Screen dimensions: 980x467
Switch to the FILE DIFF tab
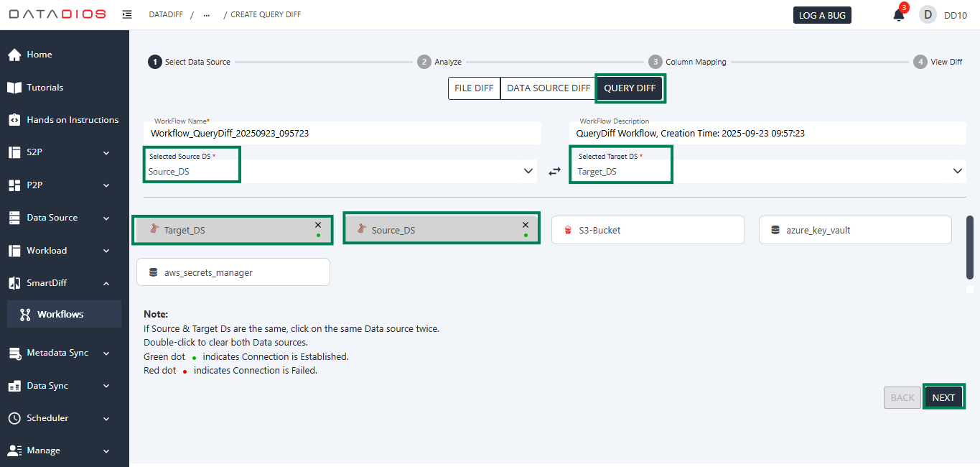[473, 88]
